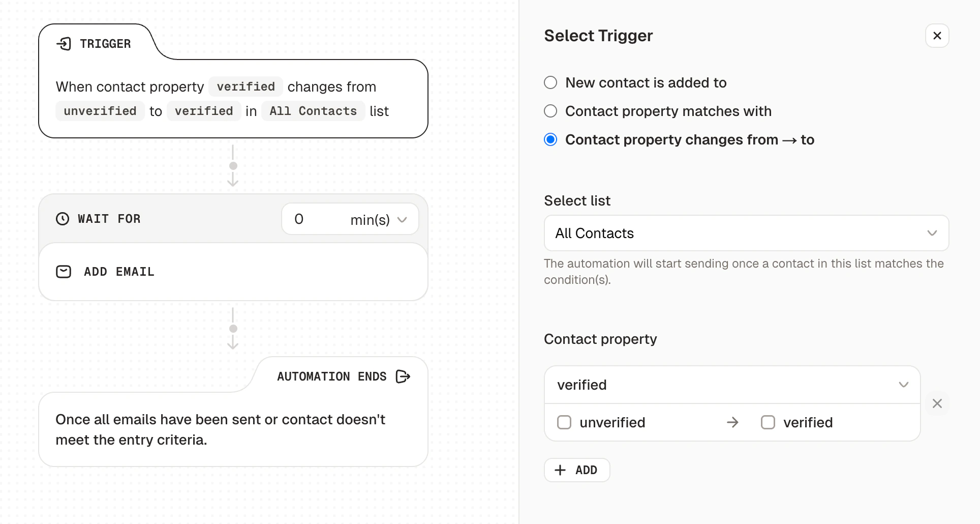
Task: Click the ADD button to add a condition
Action: [x=576, y=470]
